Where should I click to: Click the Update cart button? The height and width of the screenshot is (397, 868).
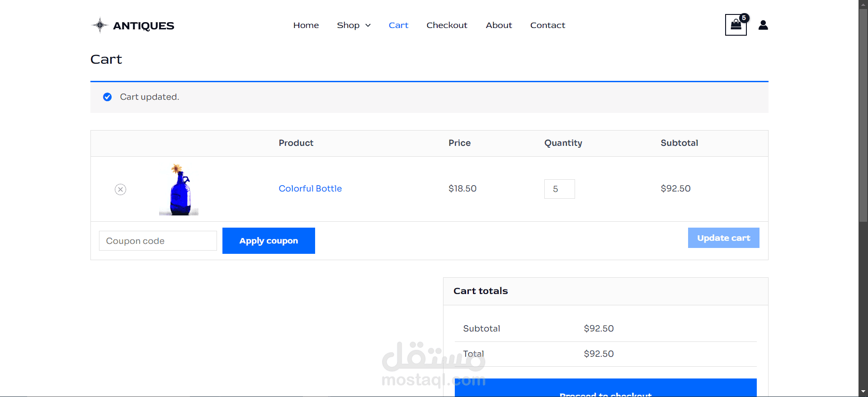(723, 238)
